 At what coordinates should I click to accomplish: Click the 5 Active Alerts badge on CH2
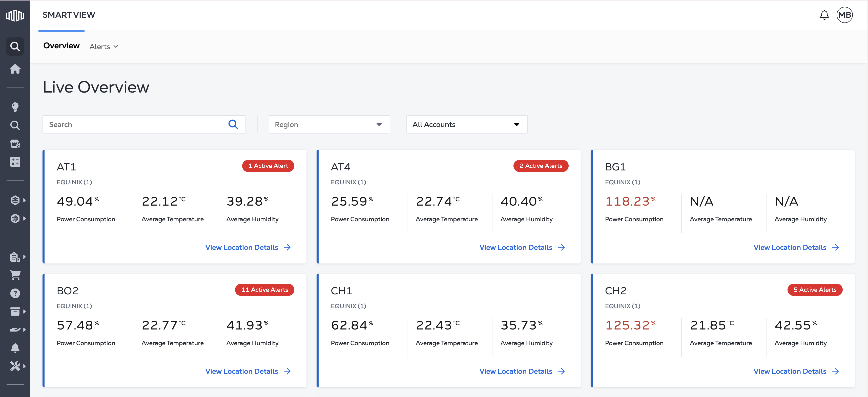(815, 290)
